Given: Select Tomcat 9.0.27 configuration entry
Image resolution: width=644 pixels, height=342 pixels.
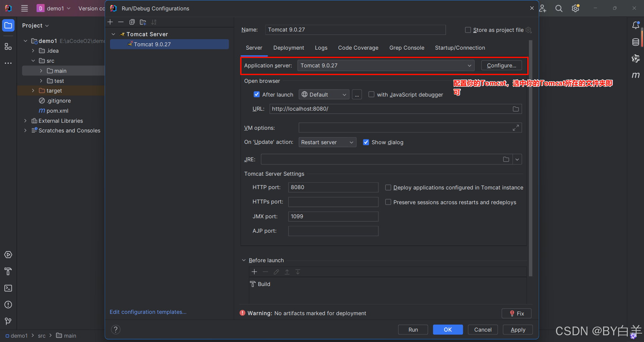Looking at the screenshot, I should 169,44.
